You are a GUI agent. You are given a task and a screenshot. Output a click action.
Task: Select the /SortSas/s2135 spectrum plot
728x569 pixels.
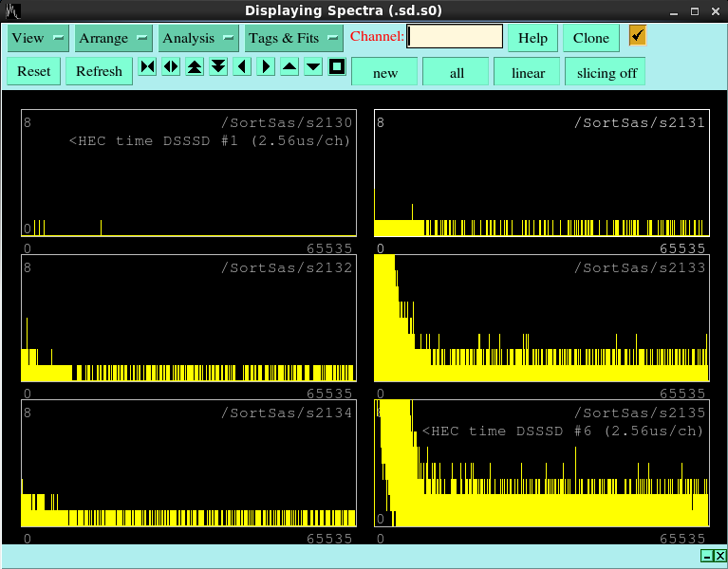[x=542, y=464]
